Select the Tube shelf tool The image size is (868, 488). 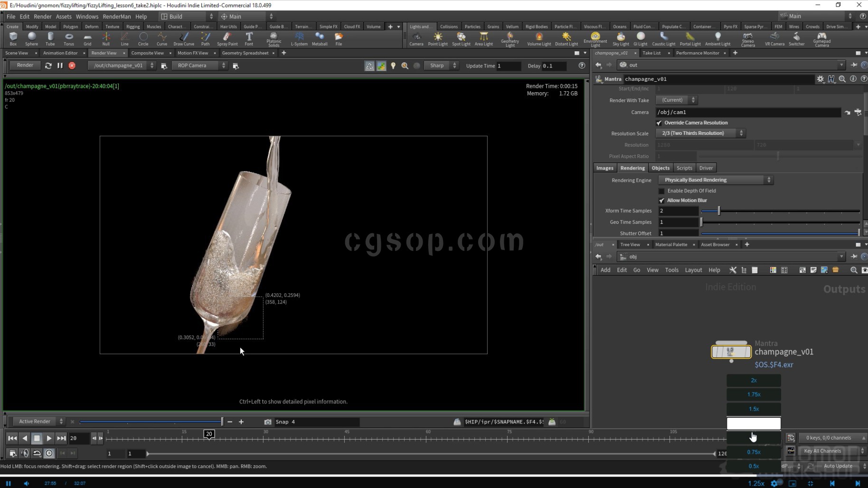[x=50, y=39]
